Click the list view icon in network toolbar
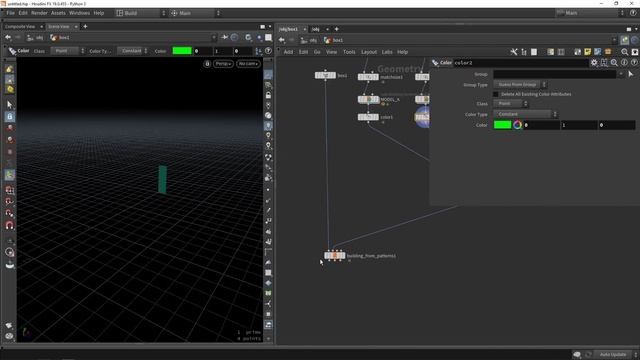Screen dimensions: 640x360 click(x=524, y=52)
